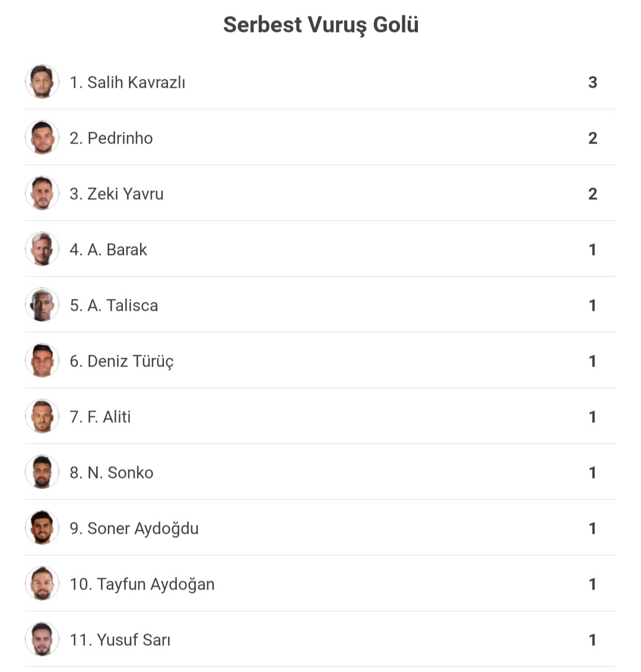Select Salih Kavrazlı's free kick goal count 3
The height and width of the screenshot is (672, 641).
pos(592,82)
